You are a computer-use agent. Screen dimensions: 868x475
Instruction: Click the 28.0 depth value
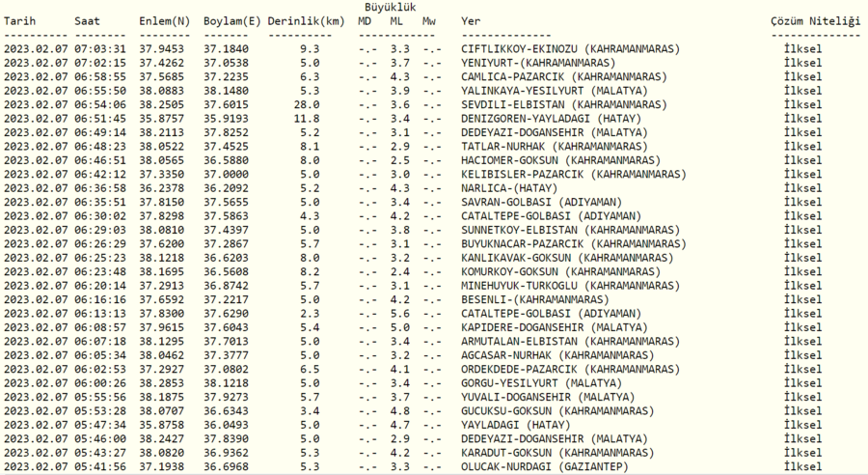308,104
